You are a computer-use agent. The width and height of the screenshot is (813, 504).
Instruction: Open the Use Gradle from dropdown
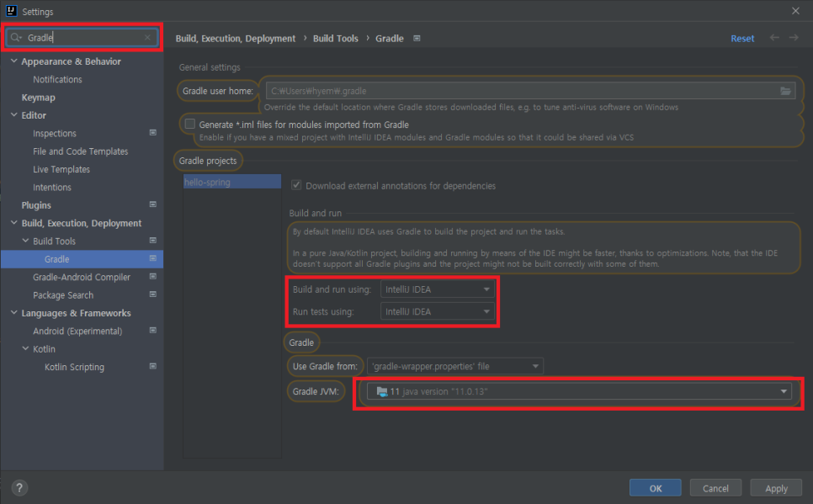(454, 366)
